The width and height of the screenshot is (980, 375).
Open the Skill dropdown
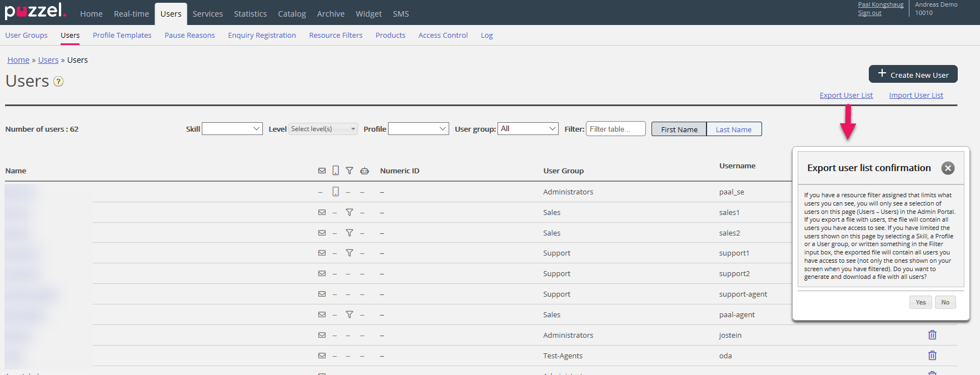click(x=232, y=129)
